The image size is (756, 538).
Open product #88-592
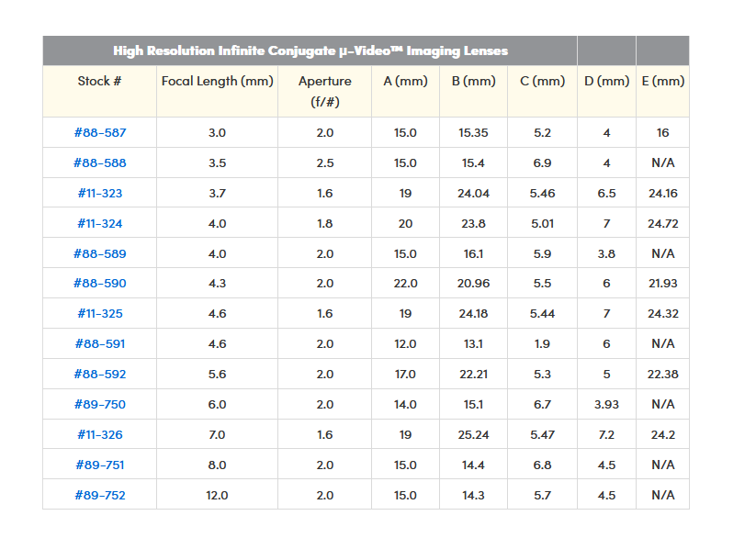[100, 375]
